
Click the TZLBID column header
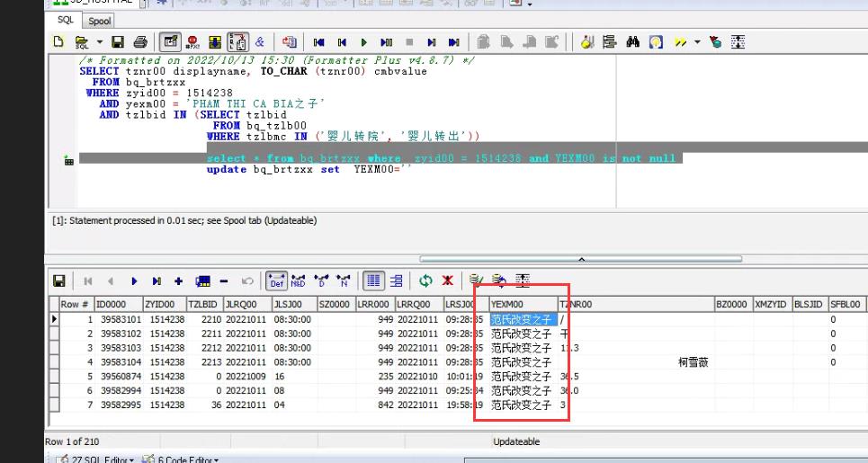coord(205,304)
